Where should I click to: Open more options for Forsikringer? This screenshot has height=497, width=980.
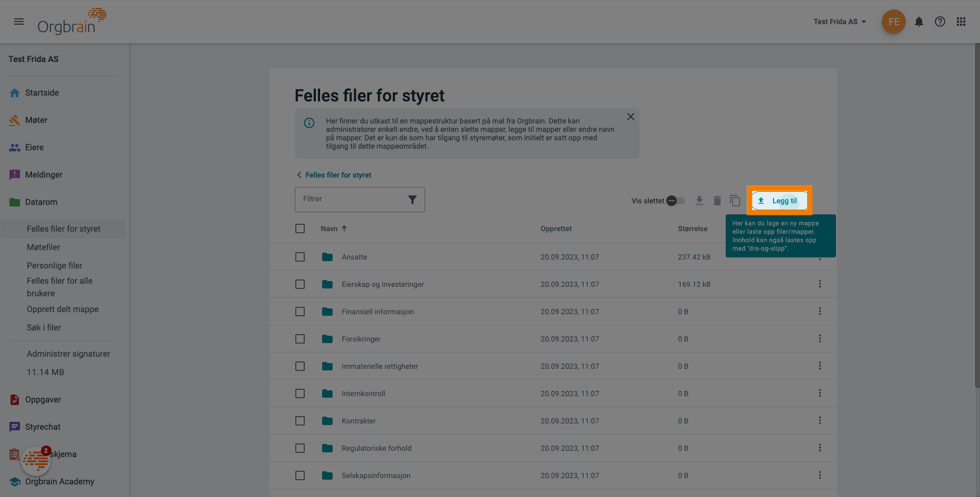coord(820,339)
